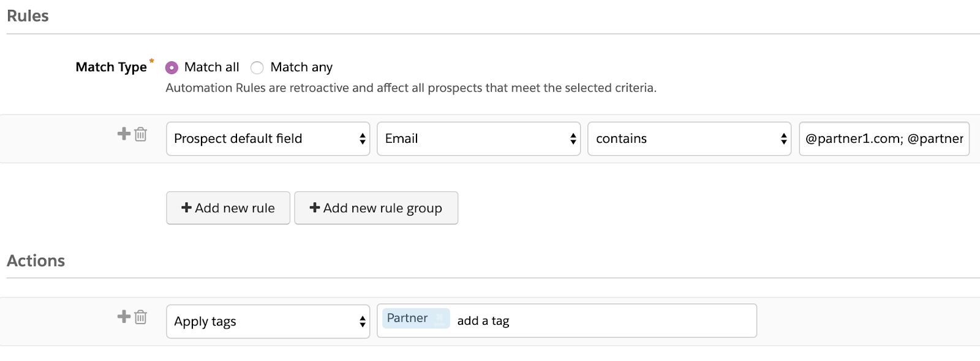The width and height of the screenshot is (980, 361).
Task: Delete the Email rule with trash icon
Action: point(141,134)
